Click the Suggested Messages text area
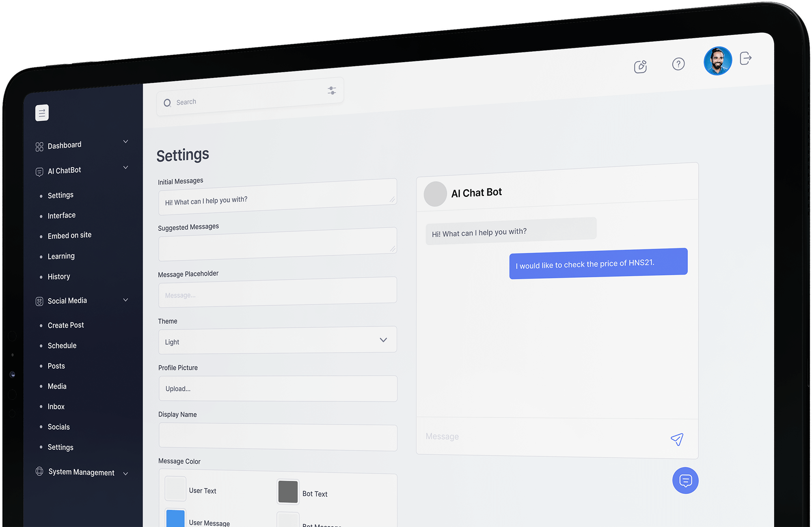This screenshot has width=812, height=527. [278, 244]
